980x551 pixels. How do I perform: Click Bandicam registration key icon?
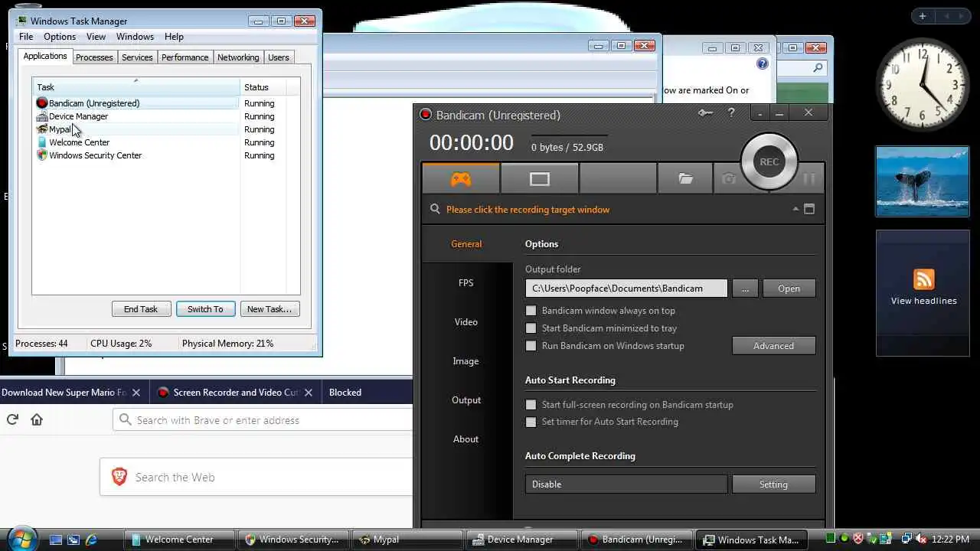click(x=705, y=113)
